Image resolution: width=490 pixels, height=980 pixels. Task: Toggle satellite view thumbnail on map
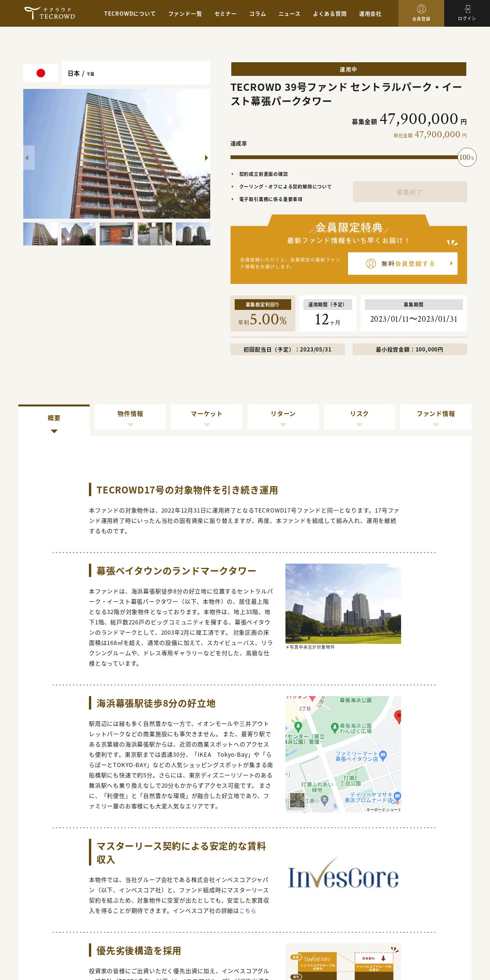(x=297, y=800)
